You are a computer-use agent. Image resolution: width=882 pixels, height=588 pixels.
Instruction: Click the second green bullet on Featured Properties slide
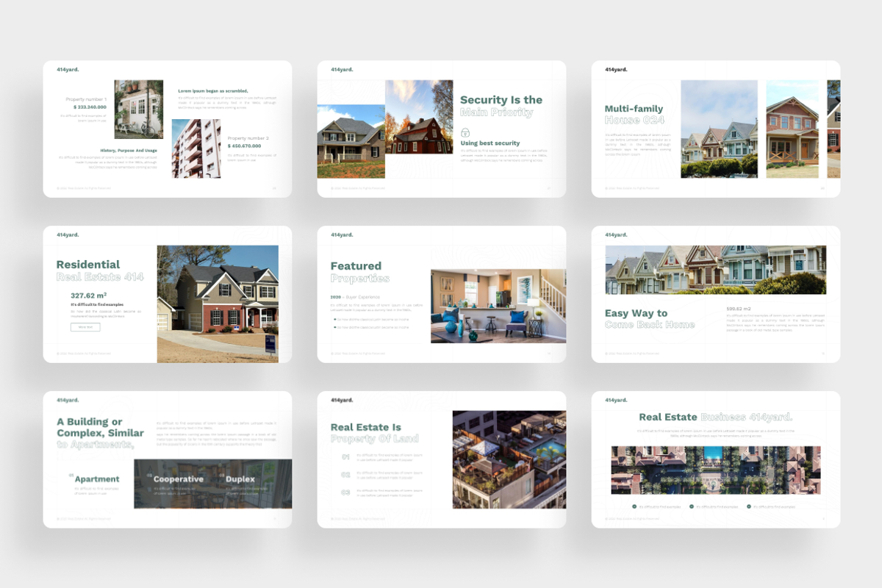pos(335,327)
